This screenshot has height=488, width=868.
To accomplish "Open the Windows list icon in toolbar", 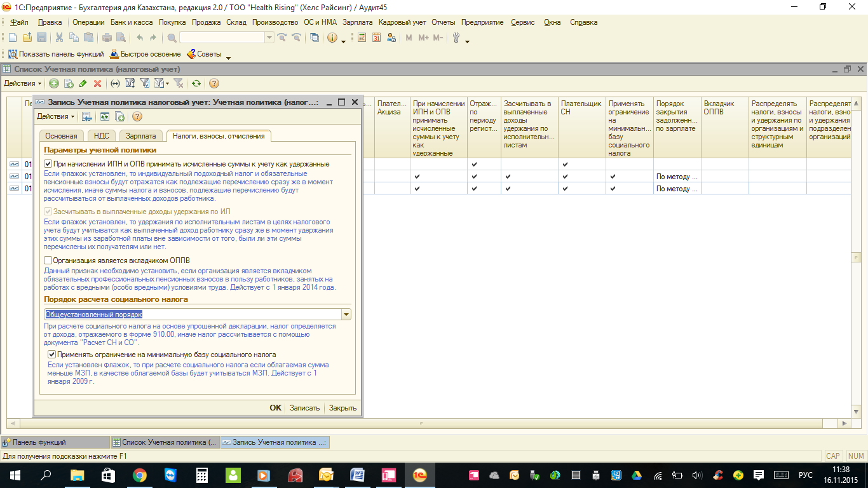I will 315,37.
